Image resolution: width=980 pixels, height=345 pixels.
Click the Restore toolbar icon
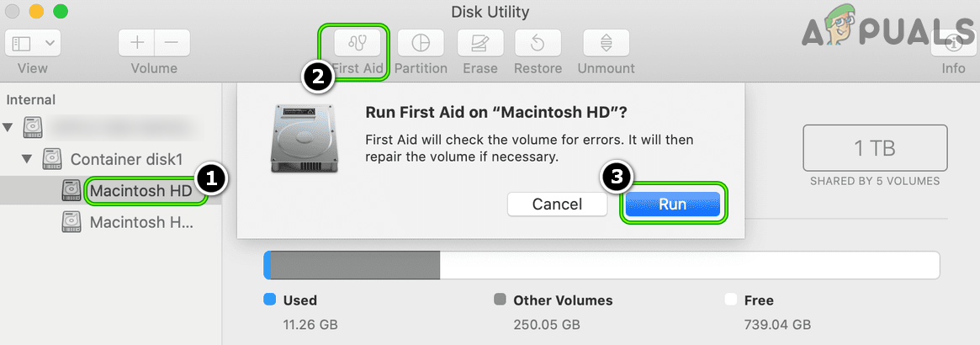click(538, 43)
